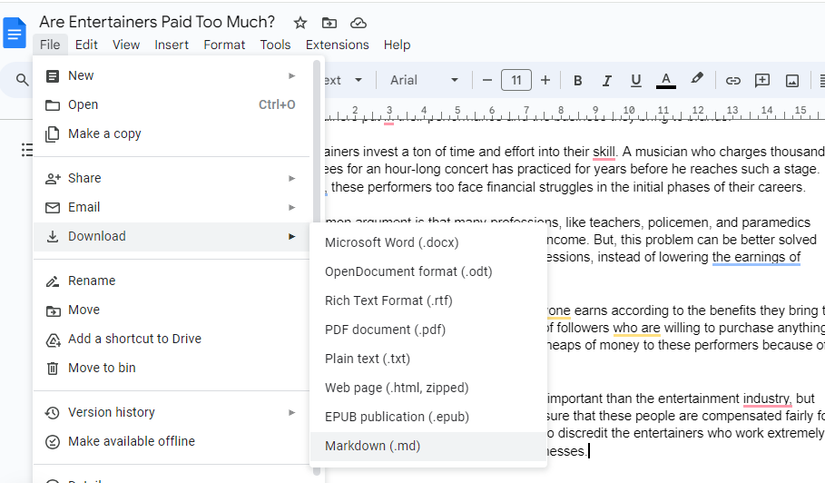
Task: Select the highlight color pen icon
Action: click(697, 80)
